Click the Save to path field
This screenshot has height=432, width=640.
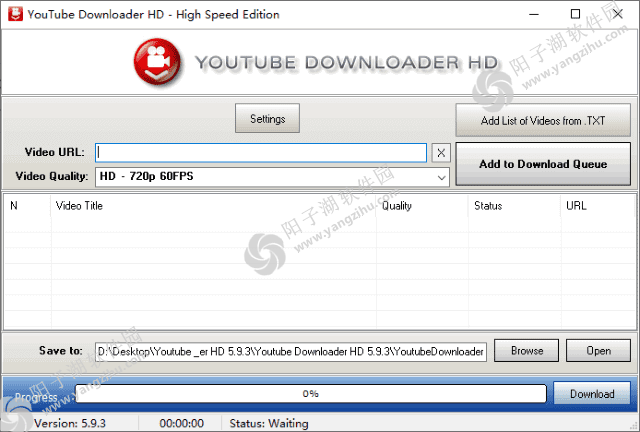[x=291, y=352]
